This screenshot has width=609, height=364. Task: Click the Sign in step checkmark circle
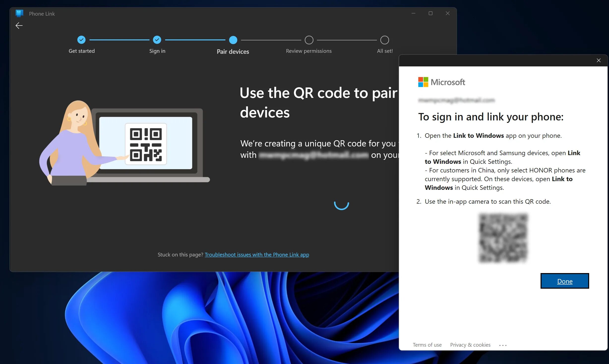(157, 40)
